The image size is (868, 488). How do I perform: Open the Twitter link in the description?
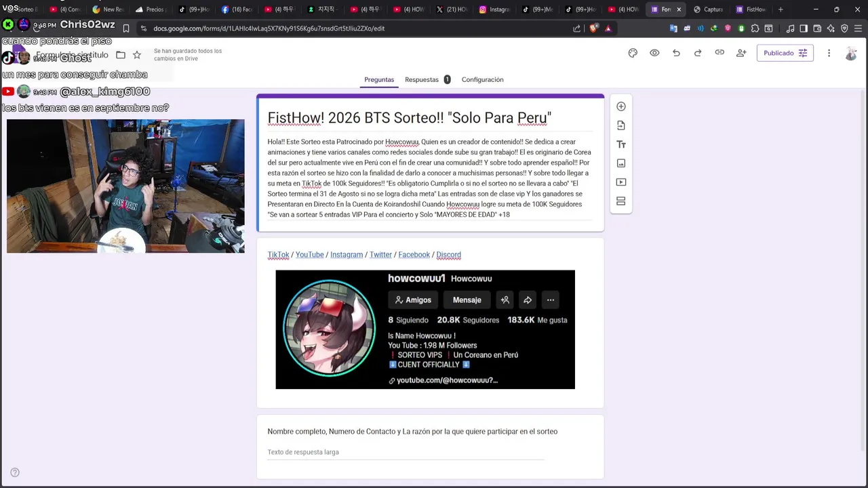point(380,255)
